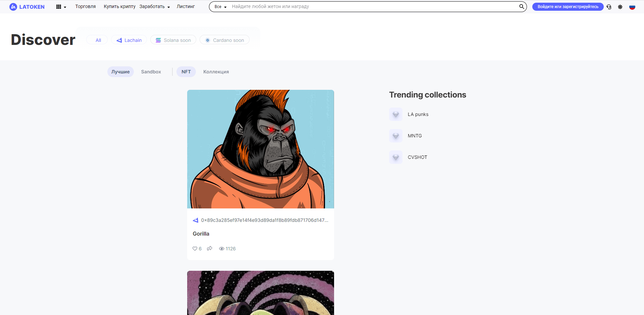Click the LATOKEN logo icon
This screenshot has width=644, height=315.
tap(13, 7)
